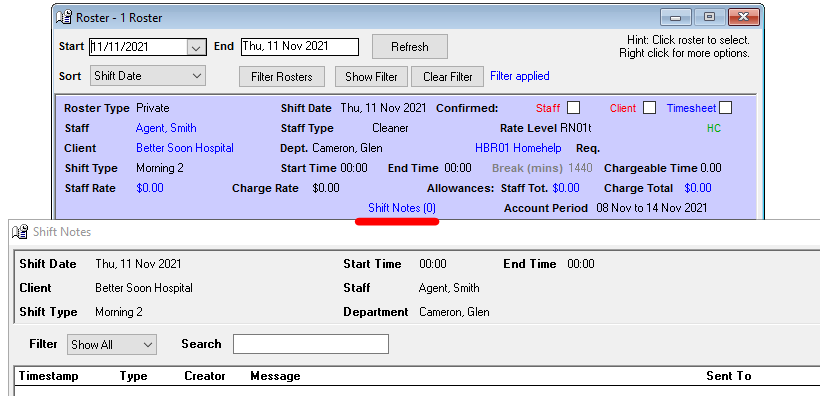Sort by the Sent To column header
The height and width of the screenshot is (396, 820).
point(728,376)
